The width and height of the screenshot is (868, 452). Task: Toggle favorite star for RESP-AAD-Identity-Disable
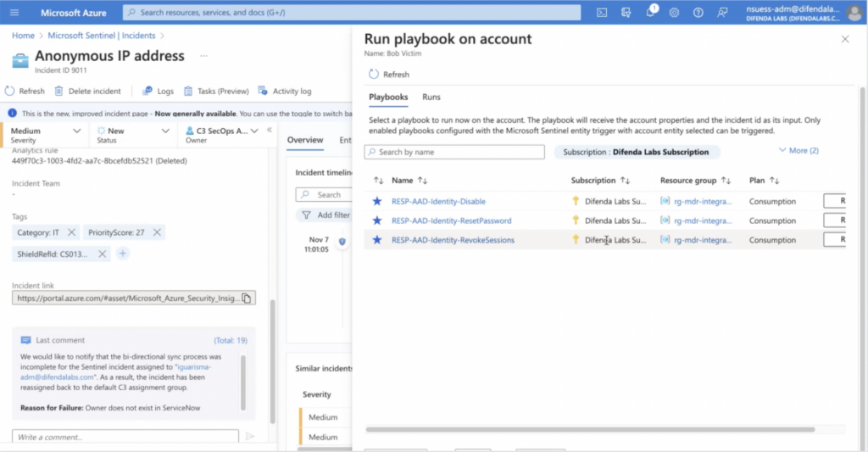(377, 201)
